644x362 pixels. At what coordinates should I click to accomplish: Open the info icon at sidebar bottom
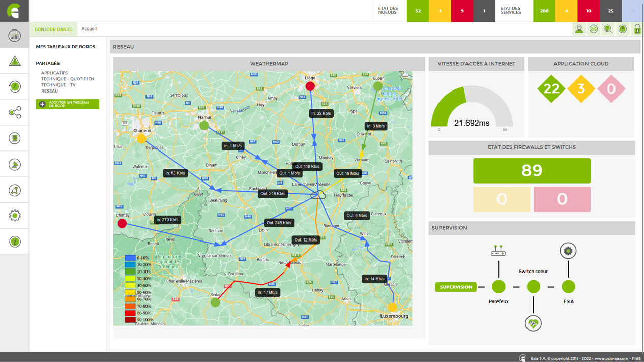(x=14, y=241)
